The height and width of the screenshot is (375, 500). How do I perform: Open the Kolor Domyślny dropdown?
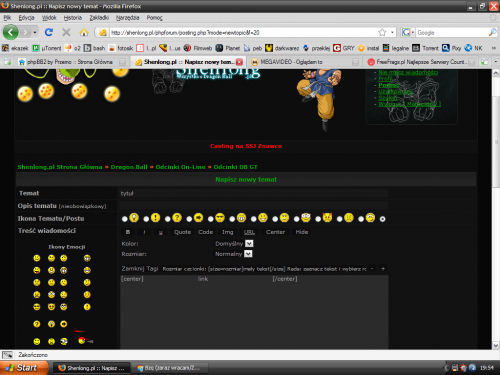(x=249, y=244)
